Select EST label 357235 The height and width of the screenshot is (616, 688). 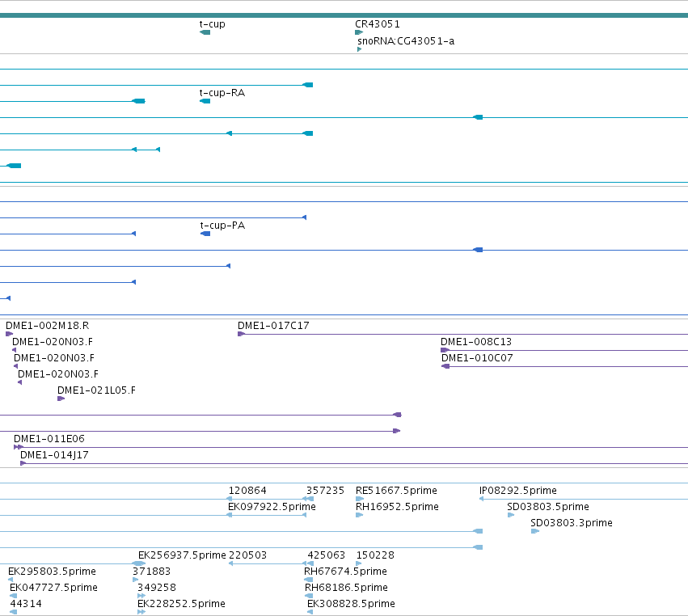pos(325,491)
